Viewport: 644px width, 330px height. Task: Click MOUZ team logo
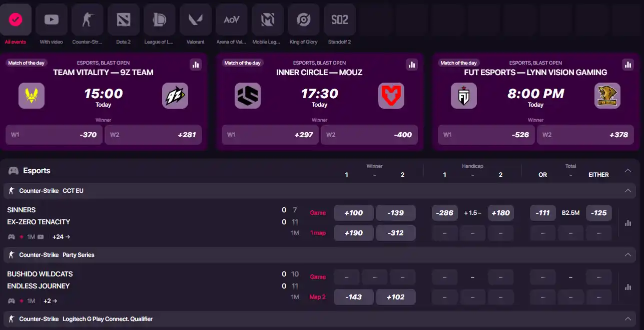click(x=391, y=96)
